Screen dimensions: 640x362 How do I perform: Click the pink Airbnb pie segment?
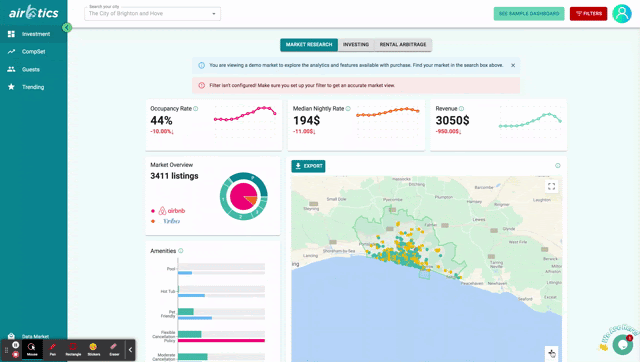coord(241,195)
